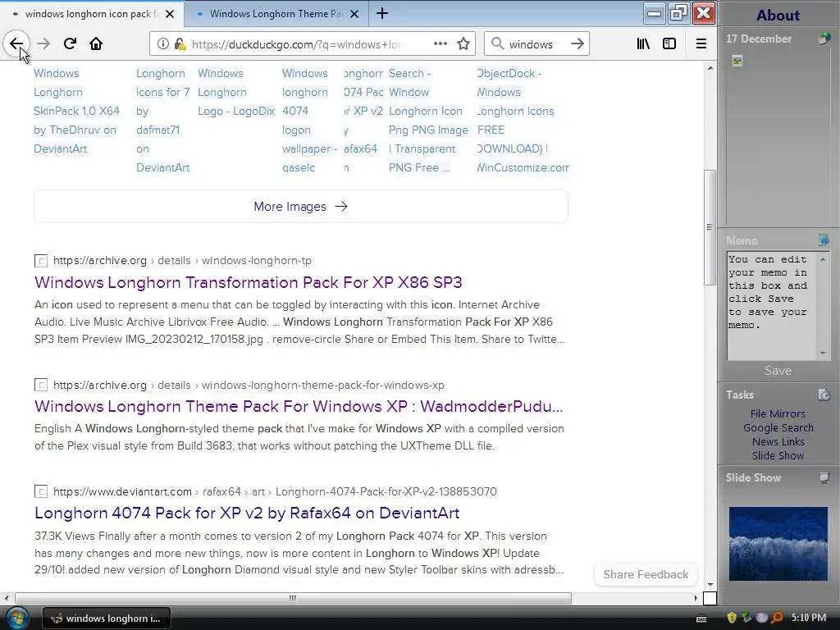Open Google Search task link

(778, 427)
